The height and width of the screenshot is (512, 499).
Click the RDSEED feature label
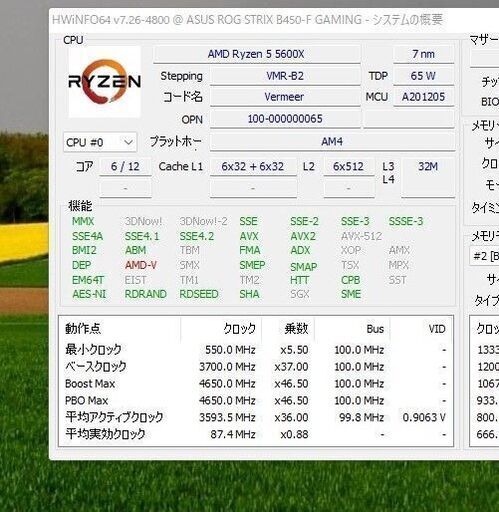tap(199, 294)
